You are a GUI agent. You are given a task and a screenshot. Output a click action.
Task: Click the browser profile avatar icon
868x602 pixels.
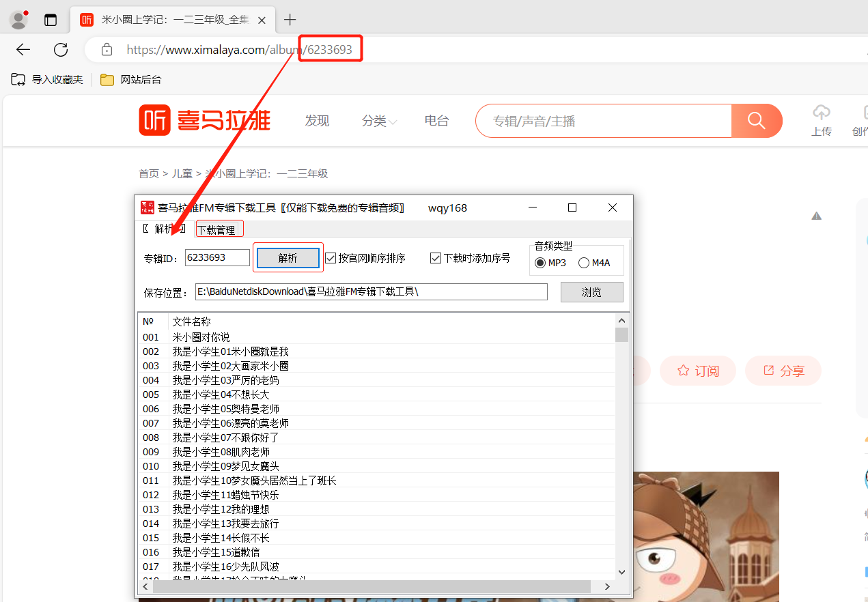click(18, 20)
